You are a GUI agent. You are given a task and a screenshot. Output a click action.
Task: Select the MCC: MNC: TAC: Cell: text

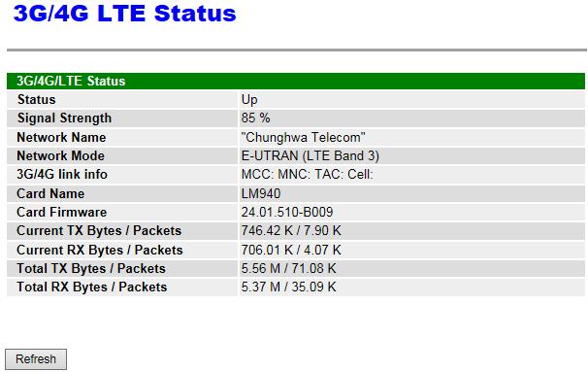coord(308,175)
